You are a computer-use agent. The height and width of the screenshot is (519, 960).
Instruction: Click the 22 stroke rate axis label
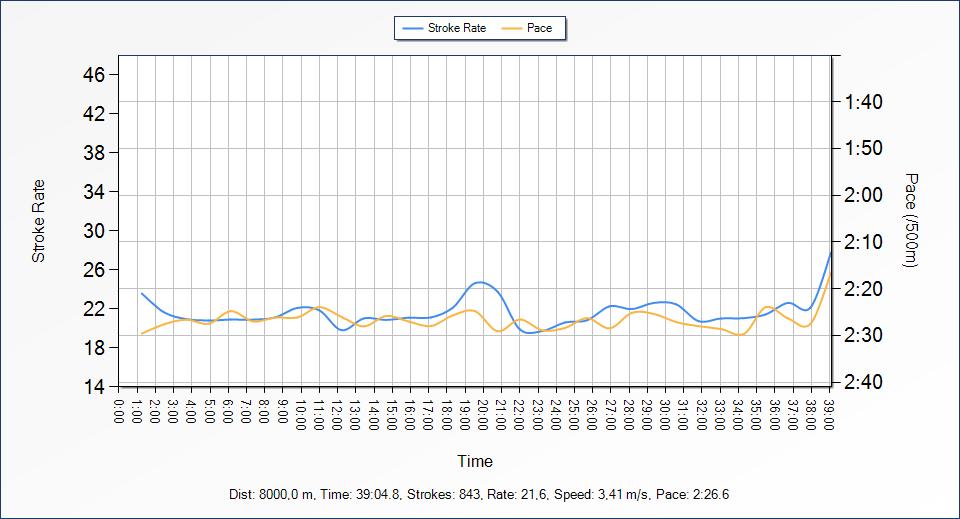94,308
